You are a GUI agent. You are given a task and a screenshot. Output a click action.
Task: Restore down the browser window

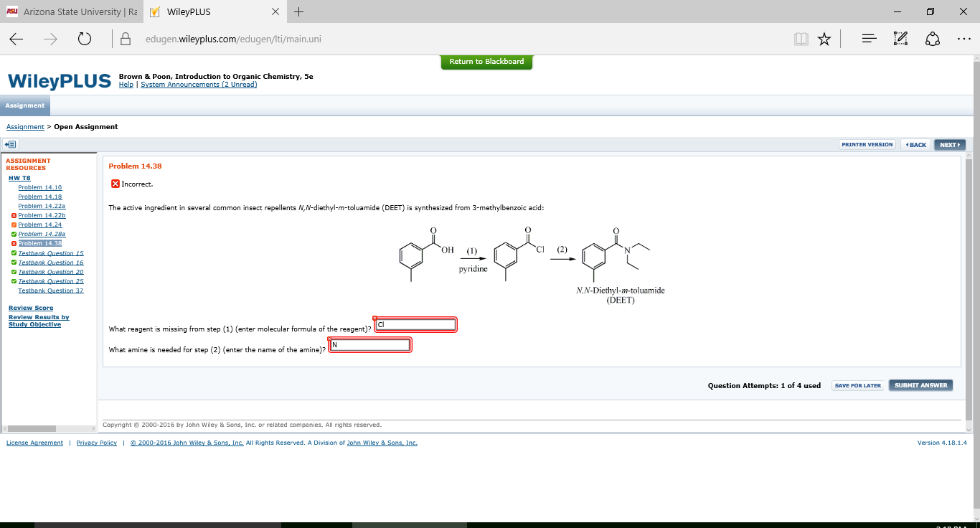(930, 11)
